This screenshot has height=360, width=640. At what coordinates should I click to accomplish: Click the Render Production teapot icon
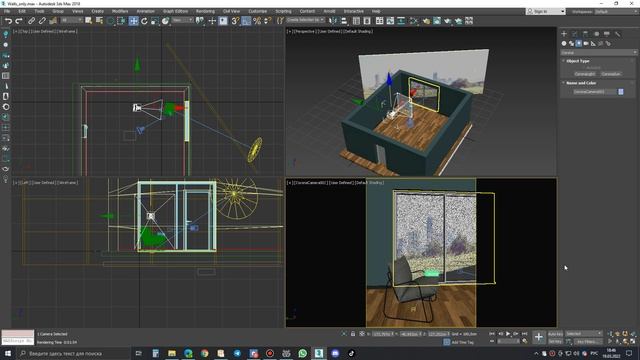tap(448, 20)
